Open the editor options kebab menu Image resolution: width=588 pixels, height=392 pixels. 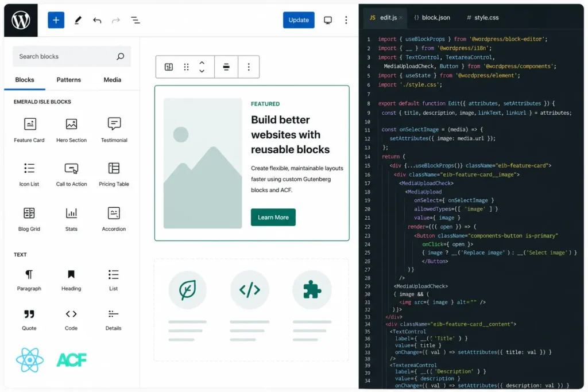click(346, 20)
